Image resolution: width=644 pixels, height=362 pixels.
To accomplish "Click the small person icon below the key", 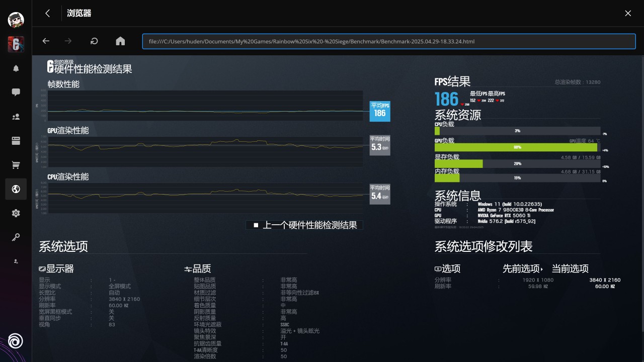I will click(x=16, y=261).
